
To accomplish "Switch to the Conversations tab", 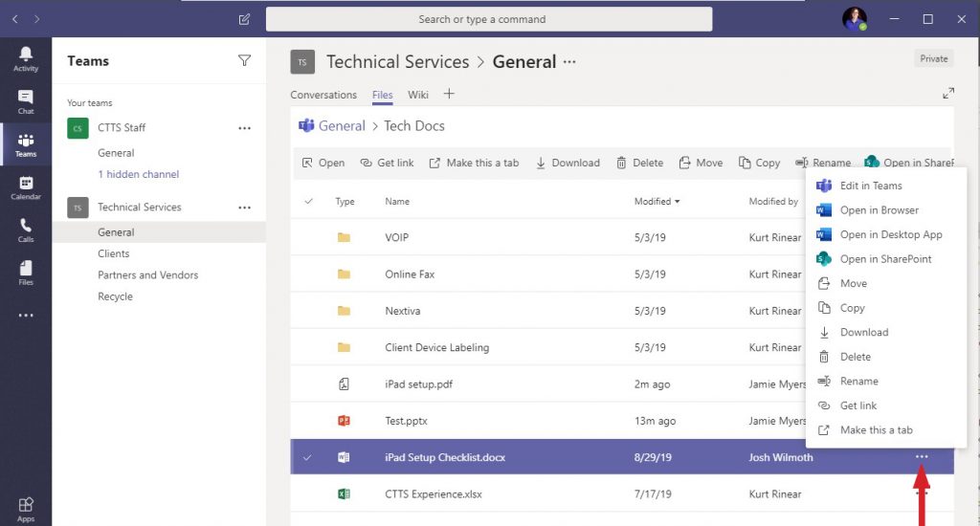I will pyautogui.click(x=323, y=95).
